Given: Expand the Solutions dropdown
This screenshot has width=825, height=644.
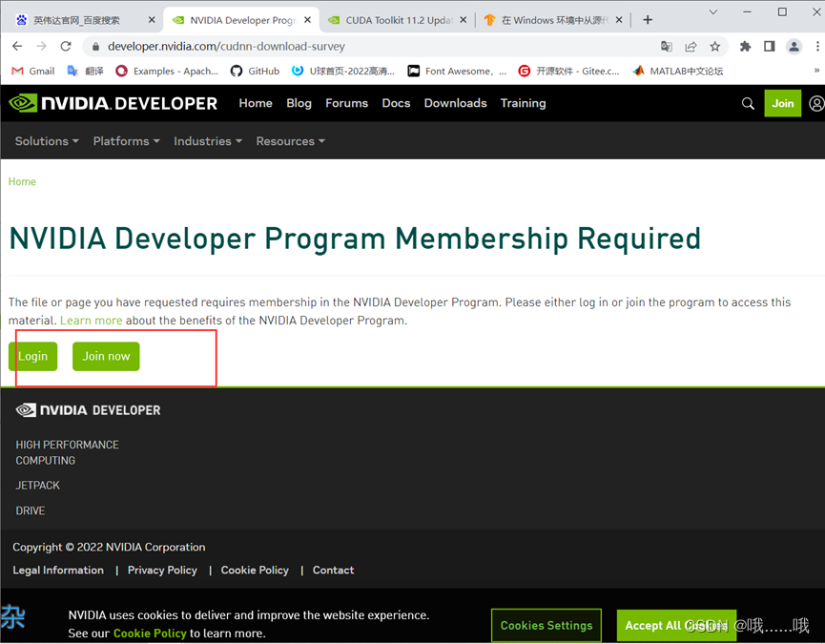Looking at the screenshot, I should point(47,141).
